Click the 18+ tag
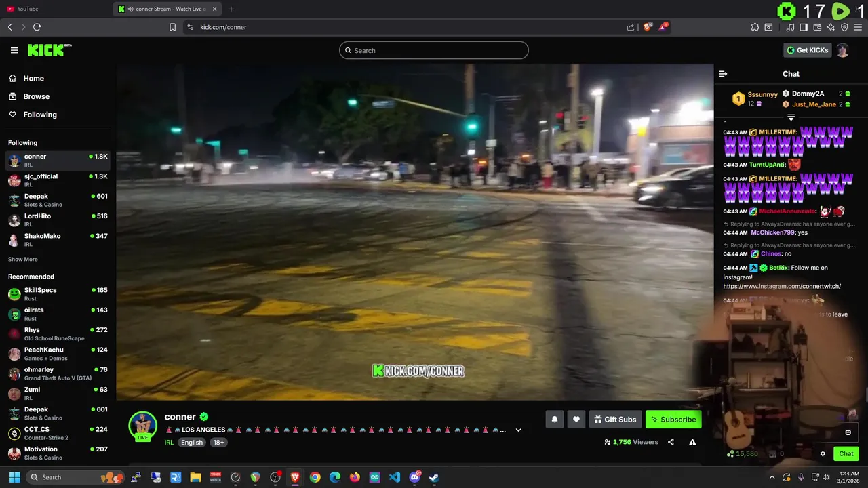The image size is (868, 488). click(218, 443)
